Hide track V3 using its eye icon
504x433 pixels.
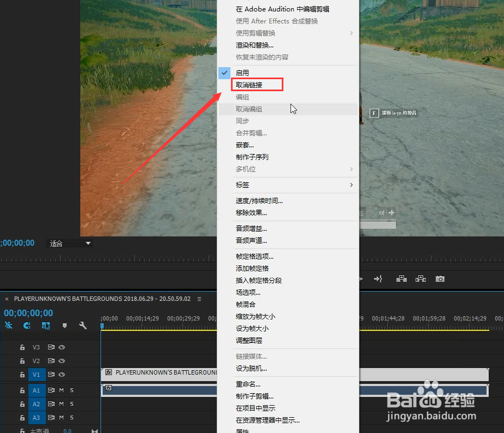point(62,347)
